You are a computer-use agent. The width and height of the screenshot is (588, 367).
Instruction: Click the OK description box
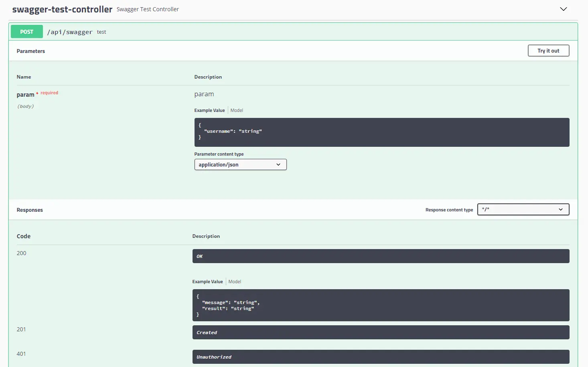pos(381,256)
